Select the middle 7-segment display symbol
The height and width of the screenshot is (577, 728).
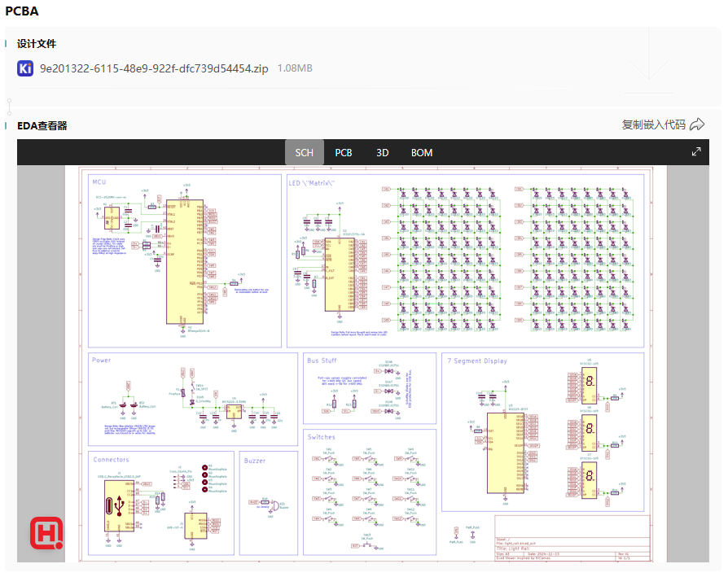click(589, 433)
